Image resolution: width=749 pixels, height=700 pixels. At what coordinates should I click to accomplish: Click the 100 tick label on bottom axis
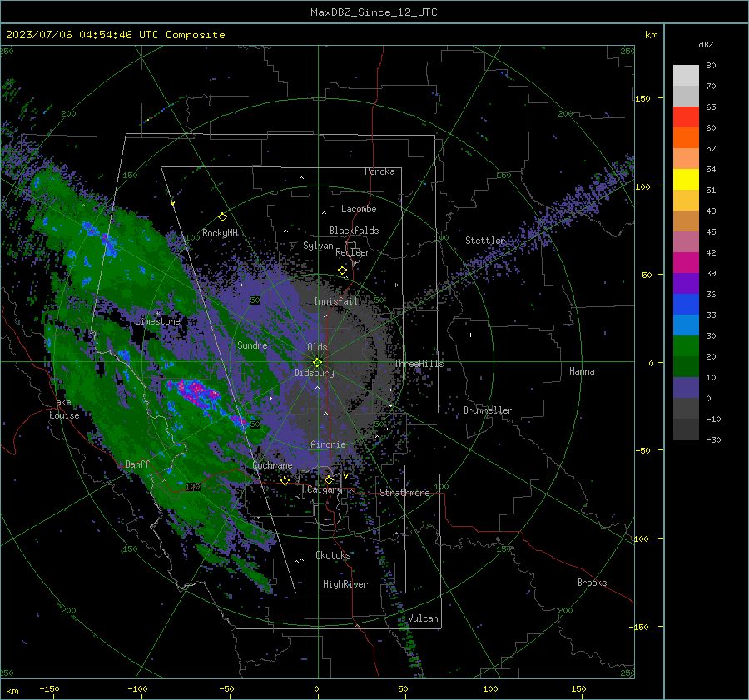[490, 688]
